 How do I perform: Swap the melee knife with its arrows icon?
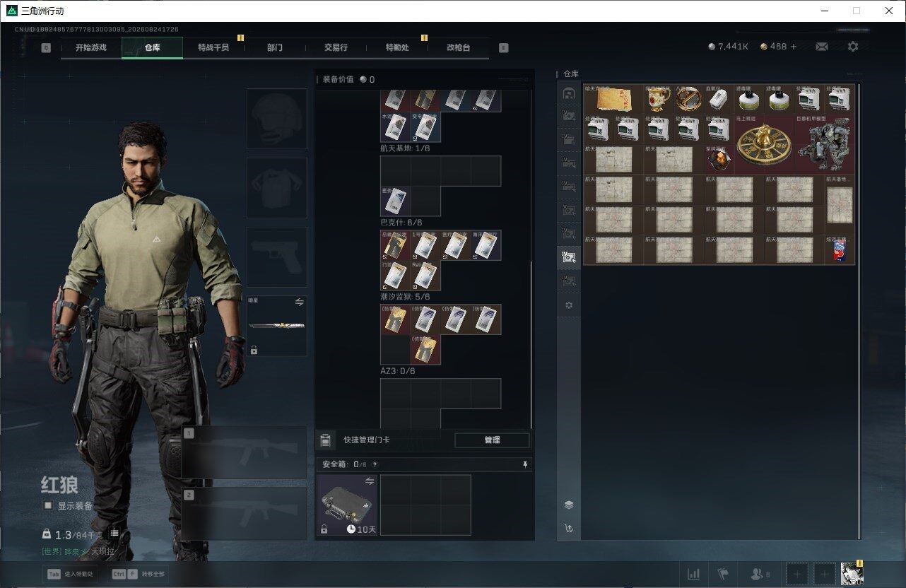(x=299, y=302)
